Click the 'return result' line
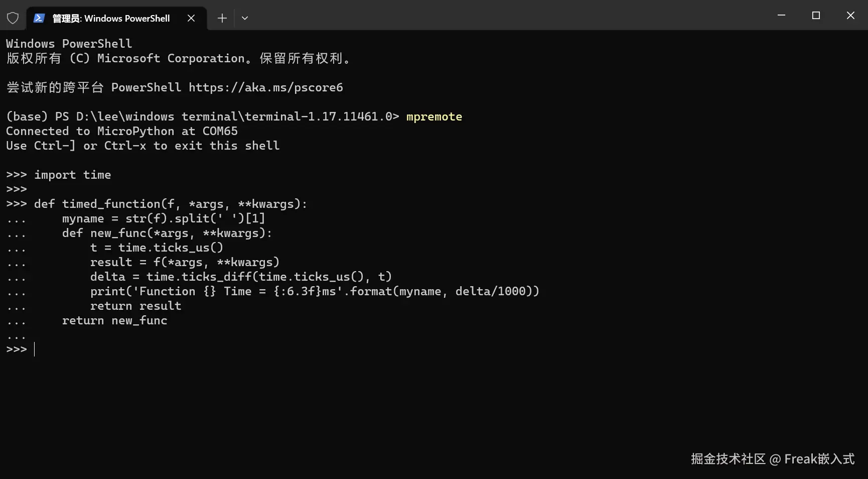This screenshot has width=868, height=479. (x=135, y=306)
